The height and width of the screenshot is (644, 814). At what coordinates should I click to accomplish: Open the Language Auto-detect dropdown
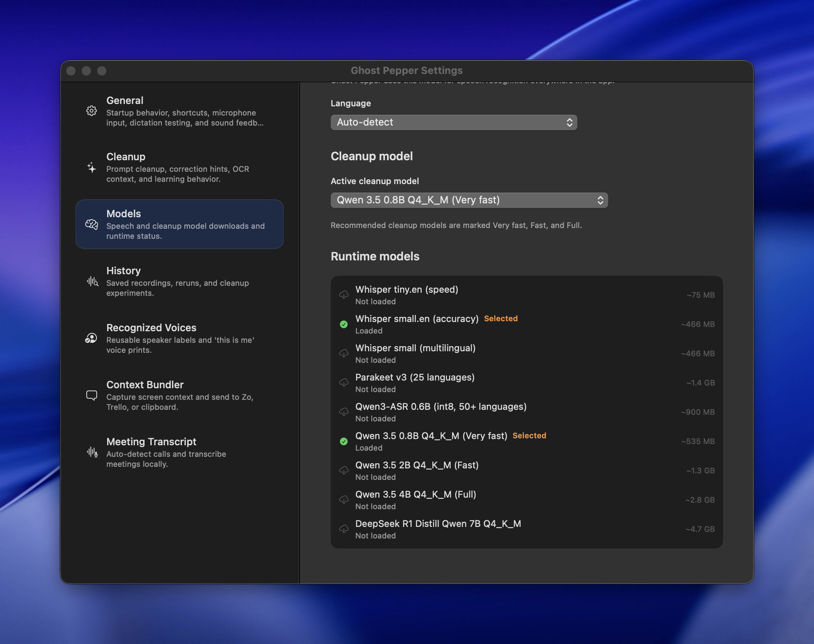(x=454, y=122)
